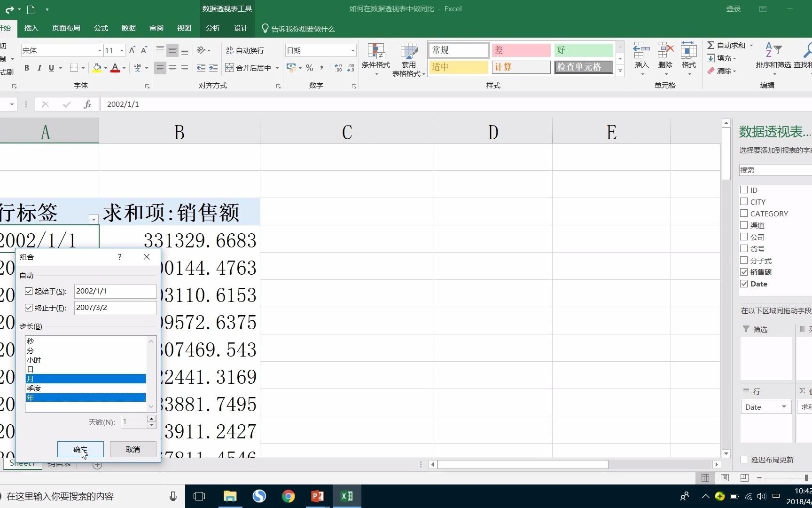
Task: Increase decimal places
Action: [x=338, y=68]
